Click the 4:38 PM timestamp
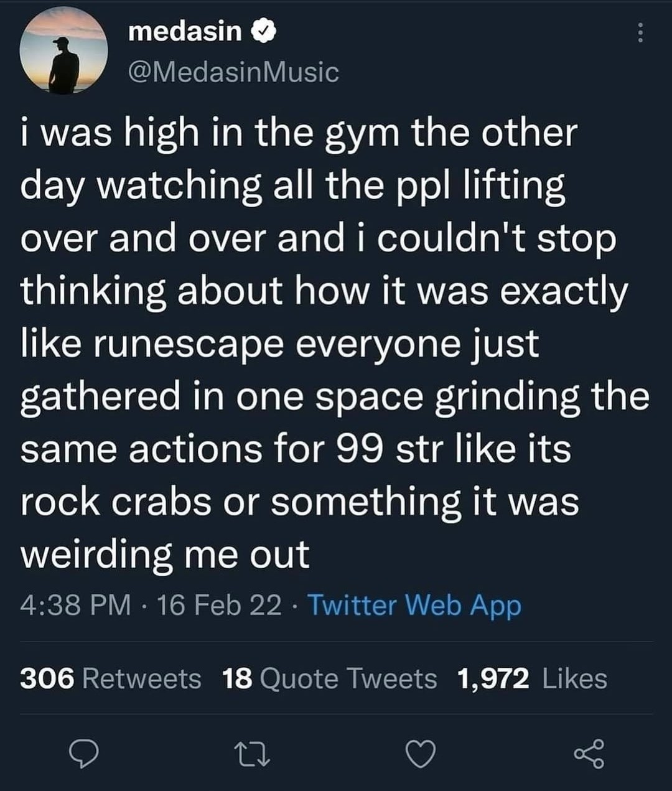Screen dimensions: 672x791 tap(75, 605)
